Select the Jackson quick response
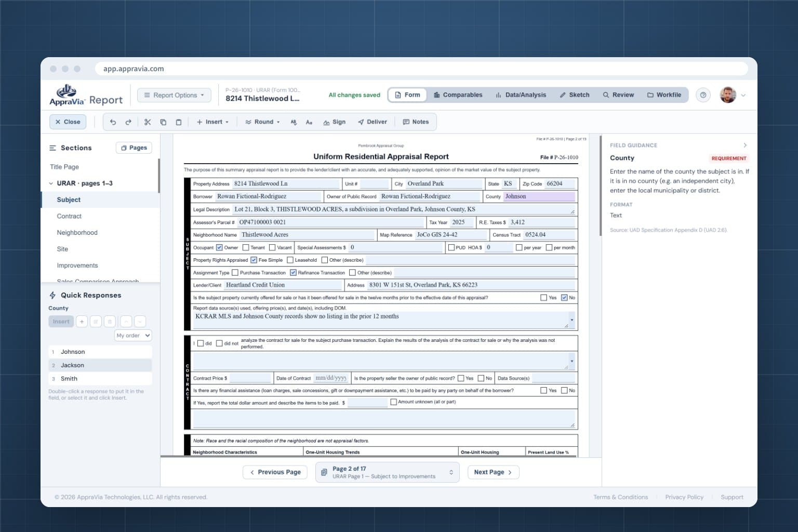This screenshot has height=532, width=798. [x=100, y=365]
